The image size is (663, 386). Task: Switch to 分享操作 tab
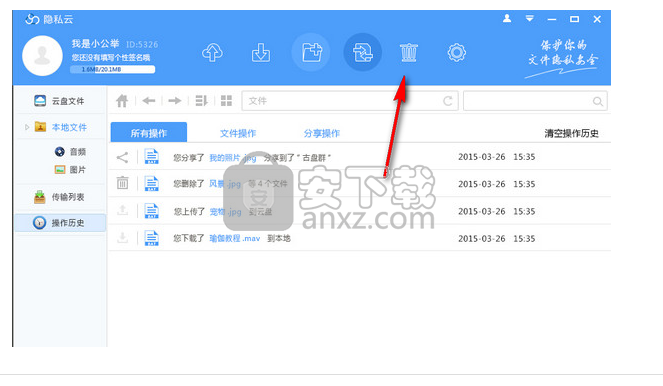click(322, 133)
